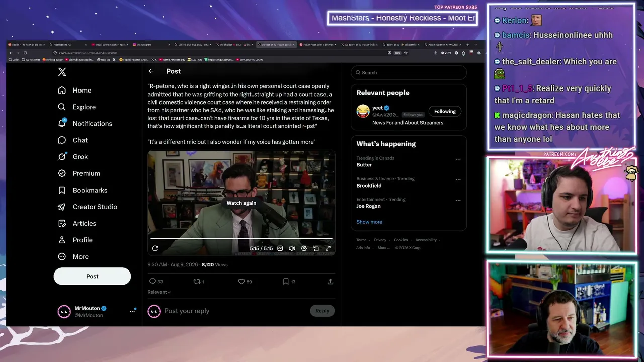The image size is (644, 362).
Task: Open the 10/10 Memes bookmarks folder
Action: point(31,60)
